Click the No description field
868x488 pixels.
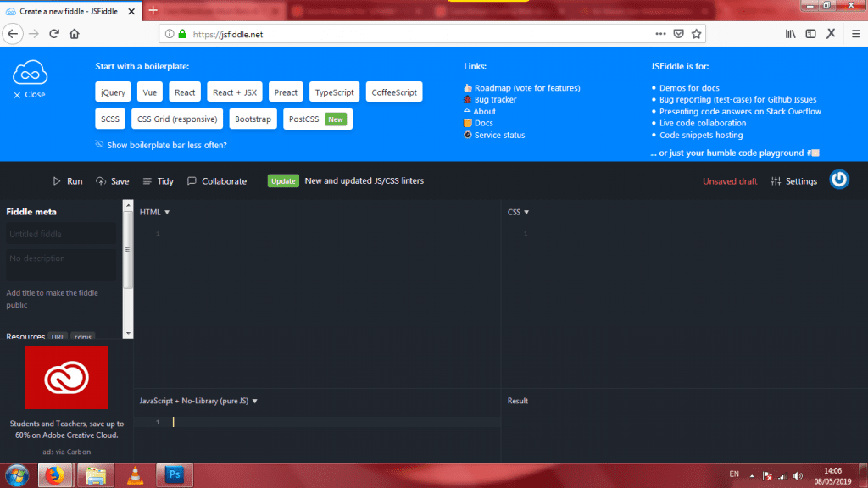[61, 265]
